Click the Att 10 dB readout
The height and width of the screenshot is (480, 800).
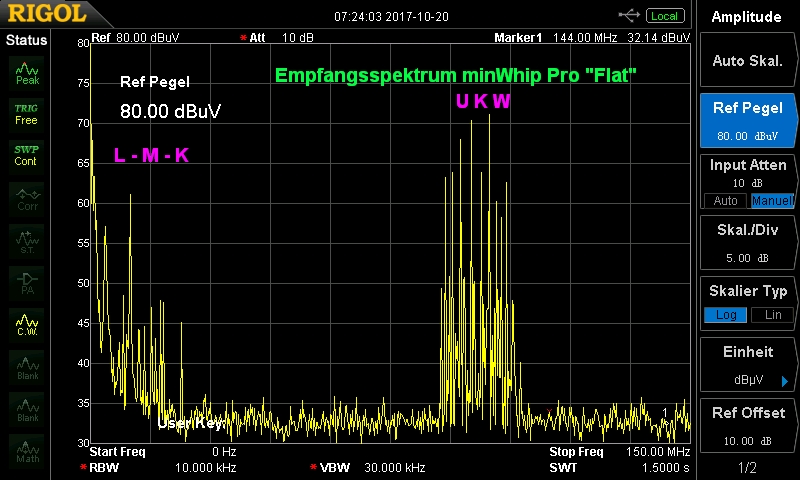point(277,38)
